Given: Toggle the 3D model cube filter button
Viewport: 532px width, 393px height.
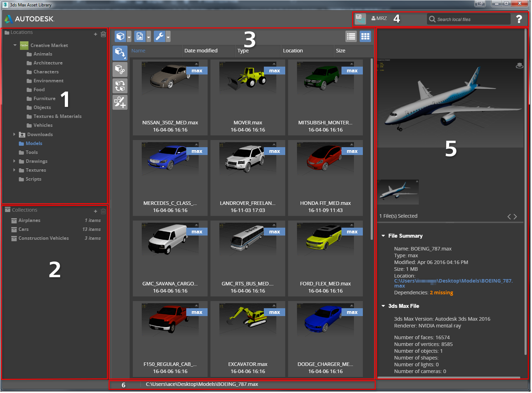Looking at the screenshot, I should point(120,36).
